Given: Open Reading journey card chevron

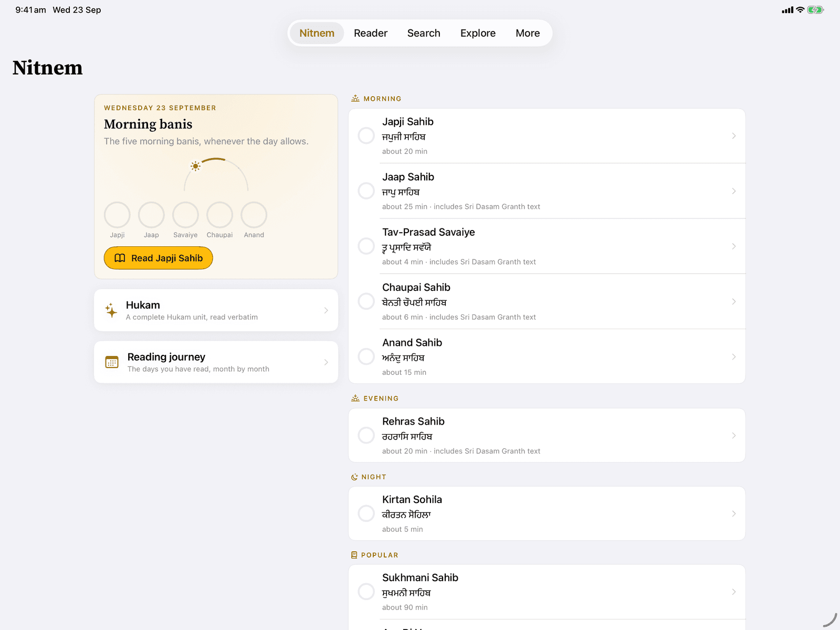Looking at the screenshot, I should [326, 362].
